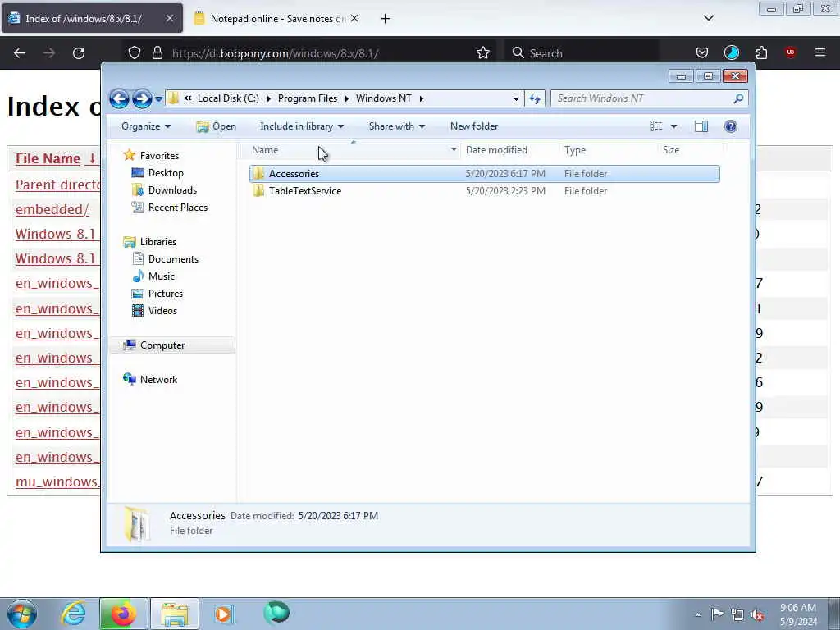Open Explorer Help icon

731,126
